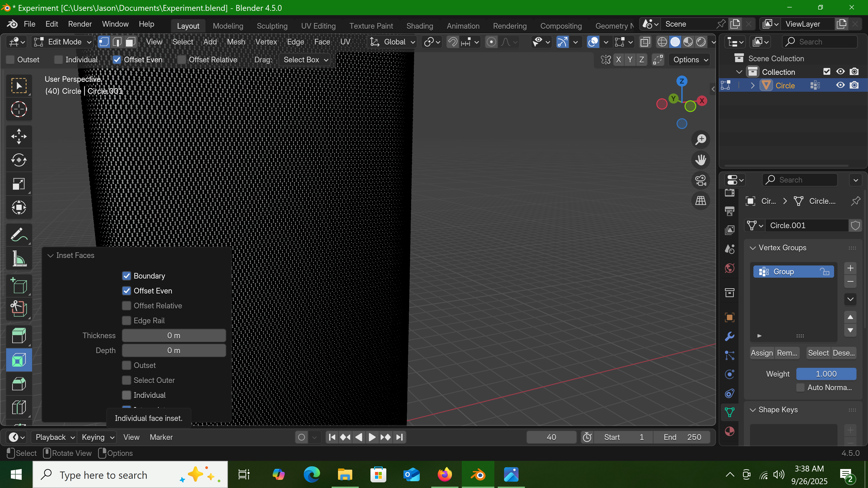Switch to UV Editing workspace
The height and width of the screenshot is (488, 868).
click(x=318, y=26)
